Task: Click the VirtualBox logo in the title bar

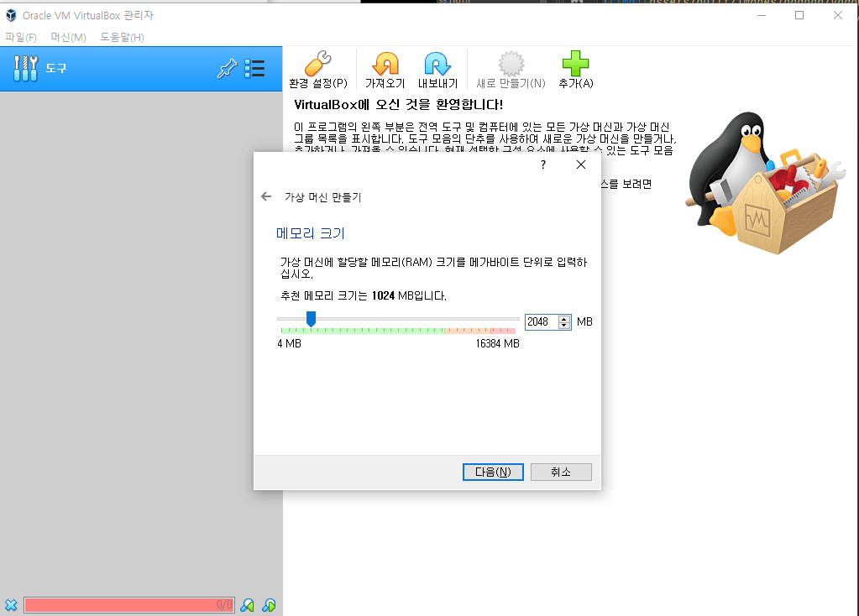Action: [x=11, y=15]
